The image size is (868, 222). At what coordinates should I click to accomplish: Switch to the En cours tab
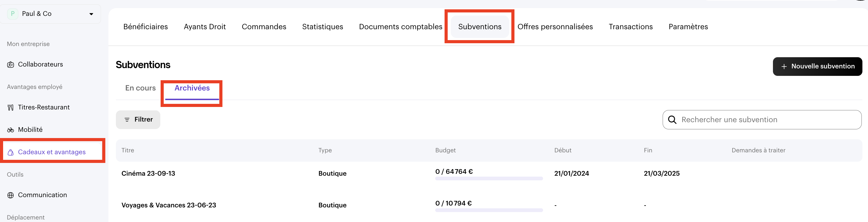[x=140, y=88]
